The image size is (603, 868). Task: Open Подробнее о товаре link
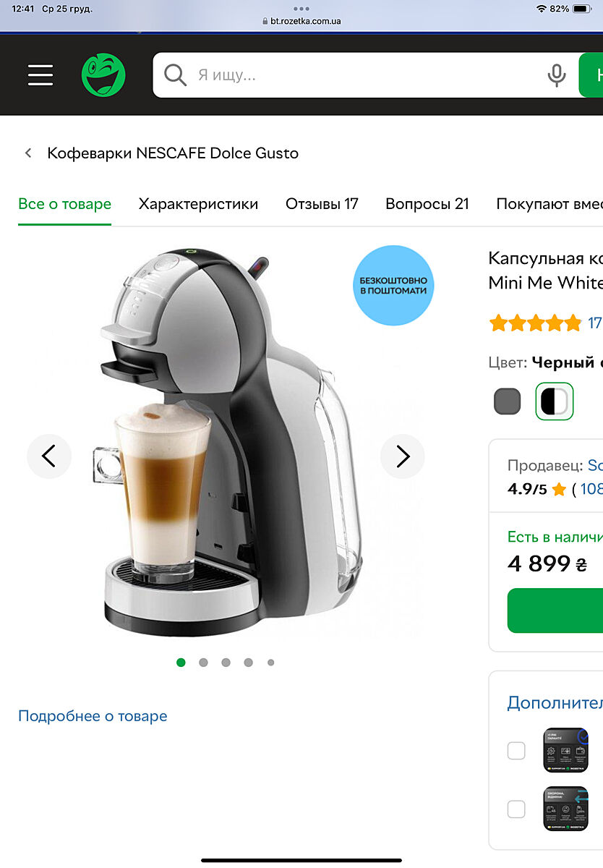tap(93, 716)
